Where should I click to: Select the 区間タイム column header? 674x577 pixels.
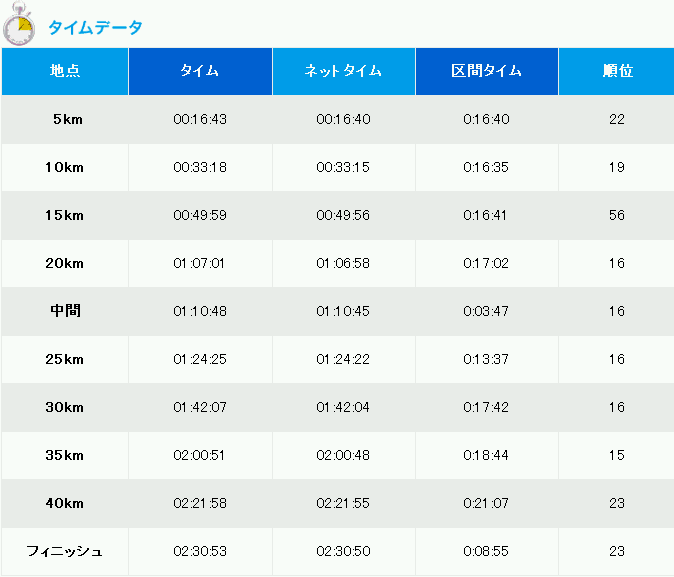487,71
